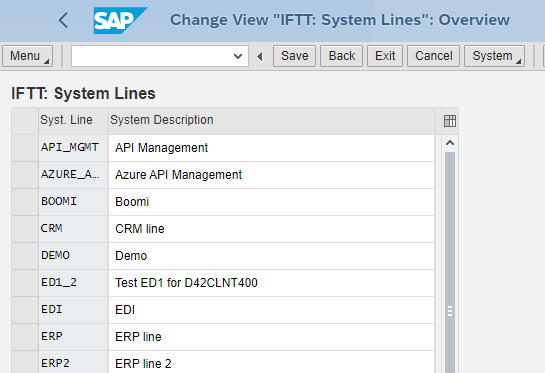The image size is (545, 373).
Task: Select the row marker for BOOMI
Action: pos(25,202)
